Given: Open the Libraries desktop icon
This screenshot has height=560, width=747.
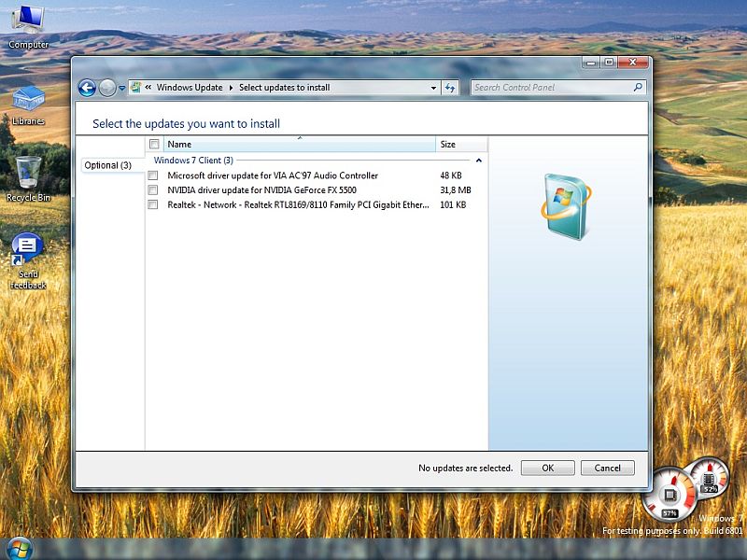Looking at the screenshot, I should [28, 105].
